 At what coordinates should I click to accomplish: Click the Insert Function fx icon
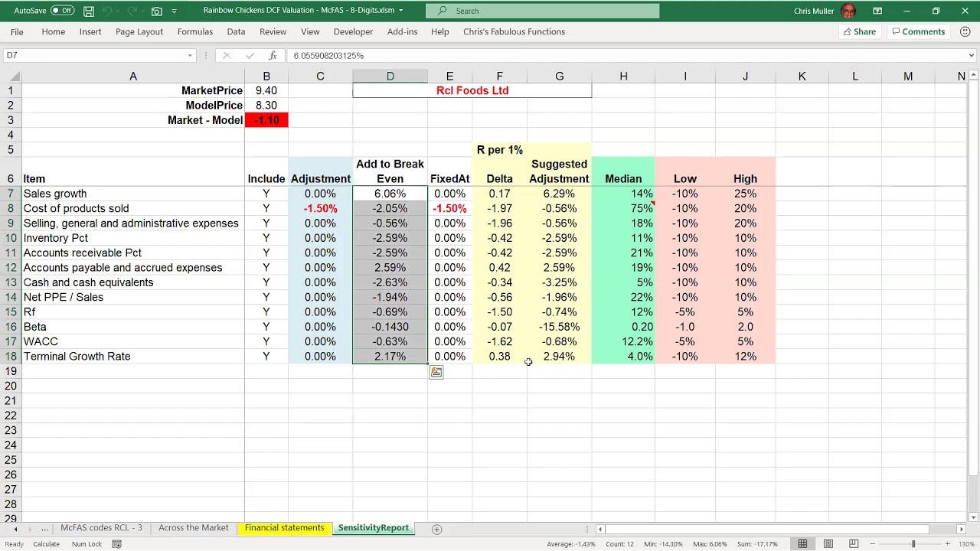[x=273, y=55]
